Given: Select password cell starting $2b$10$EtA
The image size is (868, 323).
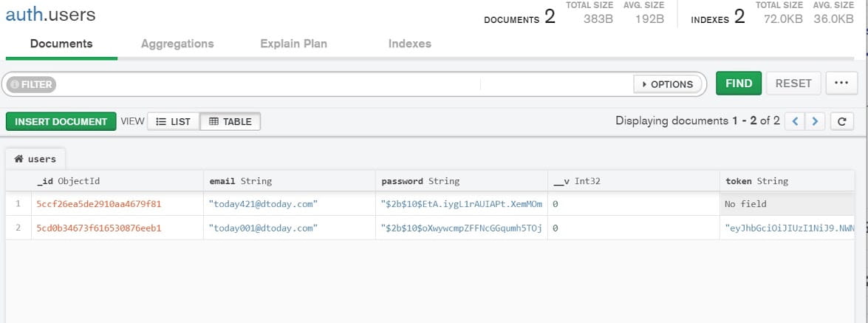Looking at the screenshot, I should click(x=462, y=204).
